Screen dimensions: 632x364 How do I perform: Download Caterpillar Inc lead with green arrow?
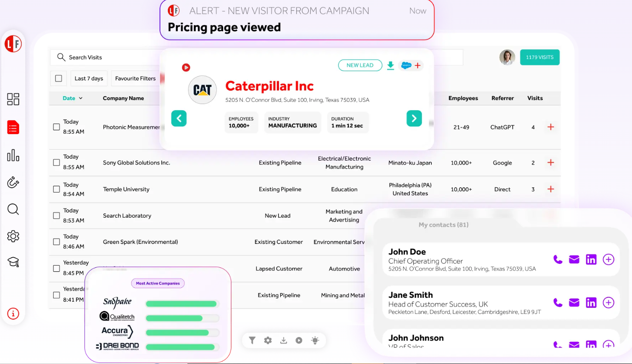click(x=391, y=65)
